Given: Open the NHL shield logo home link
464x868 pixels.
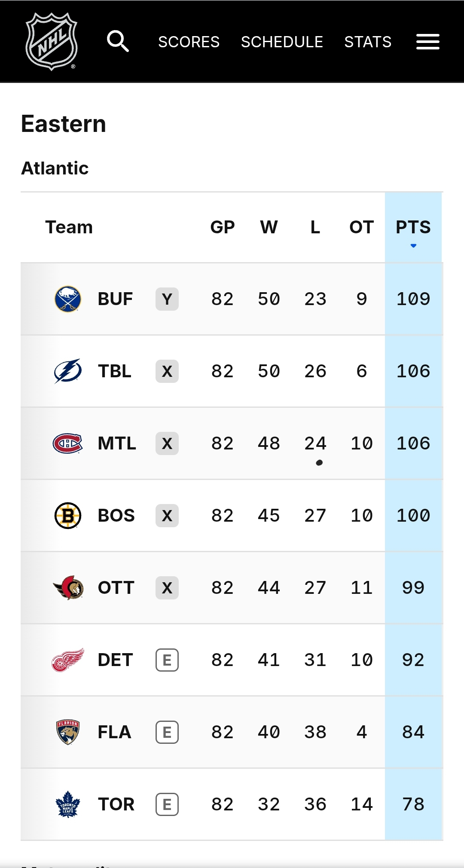Looking at the screenshot, I should [x=52, y=41].
